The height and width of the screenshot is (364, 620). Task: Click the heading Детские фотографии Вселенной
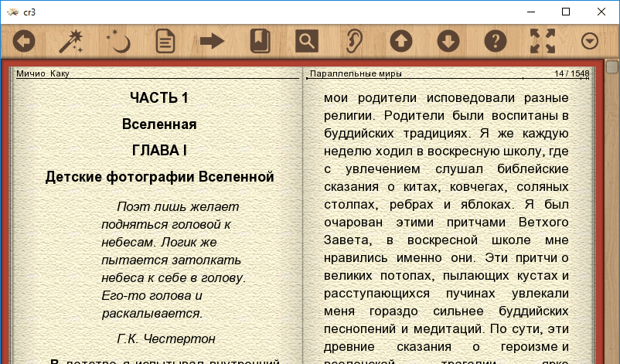click(x=159, y=177)
